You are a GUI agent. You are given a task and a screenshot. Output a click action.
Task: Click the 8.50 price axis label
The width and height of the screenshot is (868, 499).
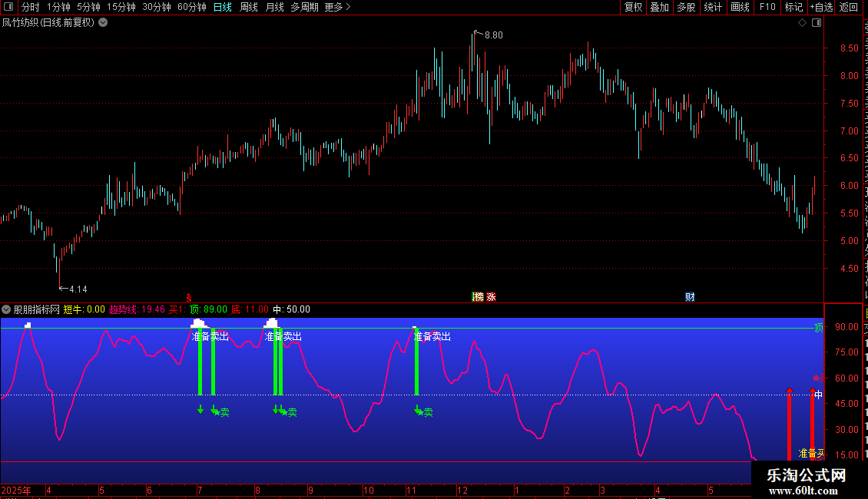[849, 48]
